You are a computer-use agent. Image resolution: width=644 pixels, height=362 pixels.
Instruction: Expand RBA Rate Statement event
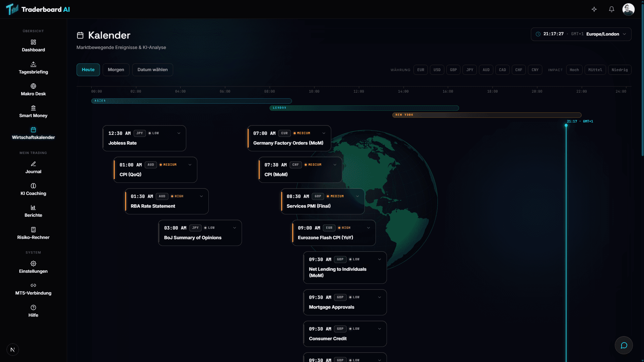click(201, 196)
